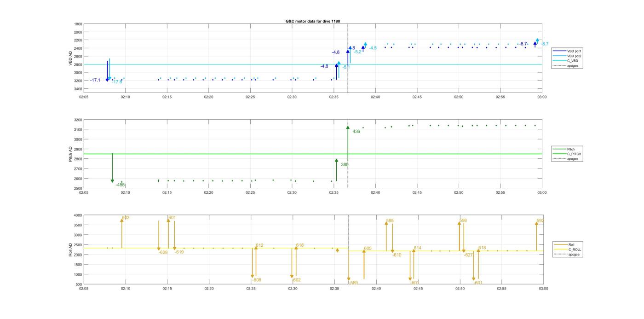The image size is (644, 319).
Task: Click the '614' roll data label
Action: pyautogui.click(x=417, y=248)
